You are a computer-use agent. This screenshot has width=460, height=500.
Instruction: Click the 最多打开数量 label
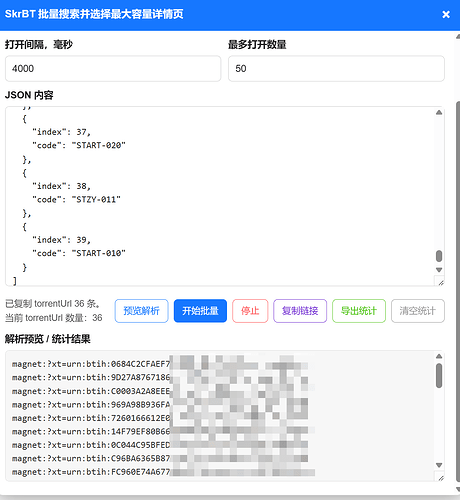257,44
